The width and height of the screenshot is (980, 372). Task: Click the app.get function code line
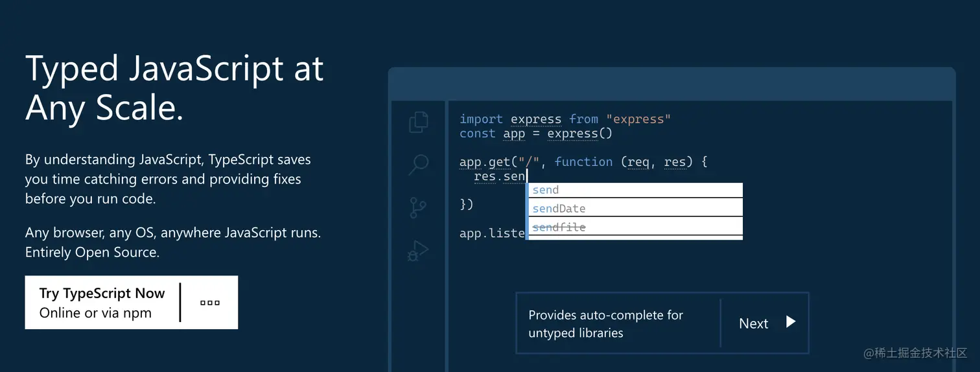click(583, 162)
